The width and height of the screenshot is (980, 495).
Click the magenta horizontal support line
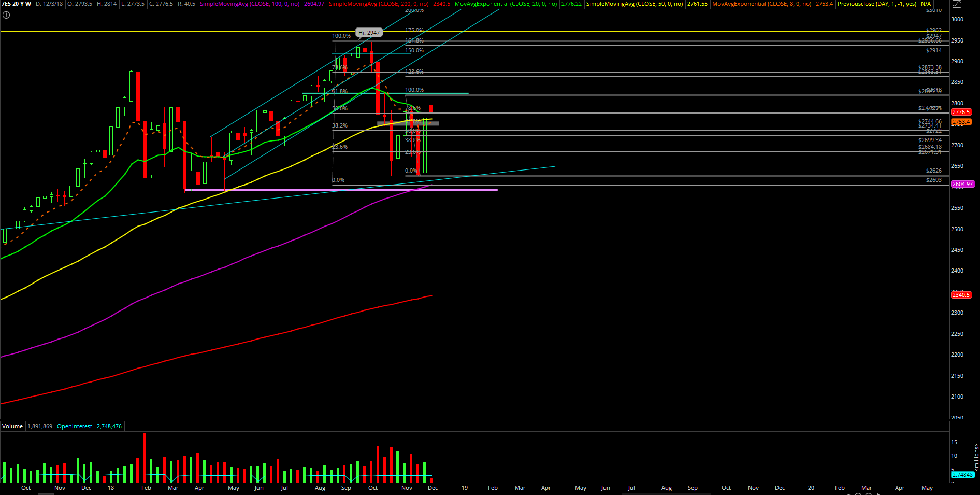(341, 190)
